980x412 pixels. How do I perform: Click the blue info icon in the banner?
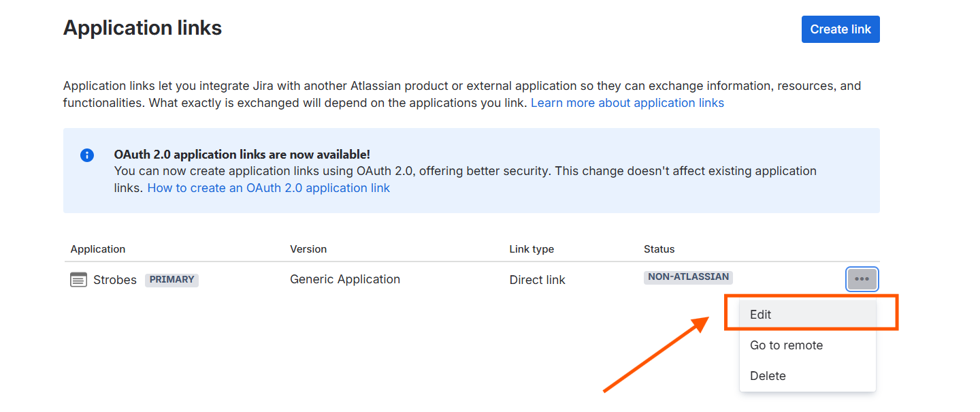click(x=87, y=155)
